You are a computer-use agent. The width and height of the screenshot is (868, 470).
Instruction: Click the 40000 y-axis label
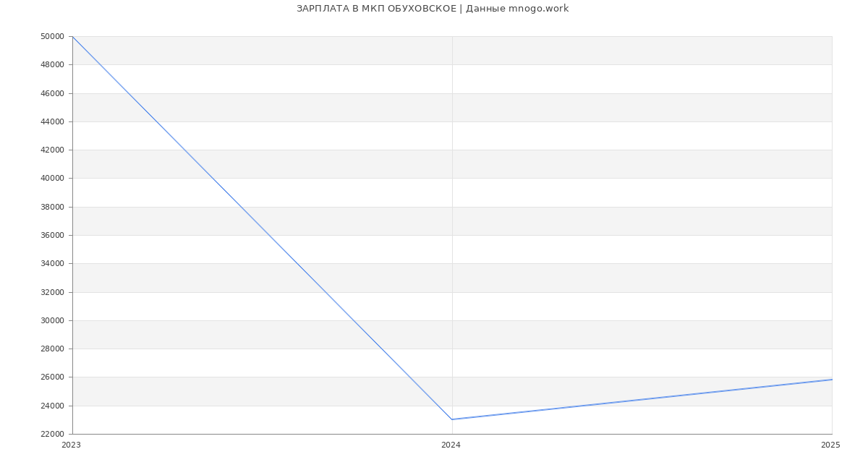(54, 179)
